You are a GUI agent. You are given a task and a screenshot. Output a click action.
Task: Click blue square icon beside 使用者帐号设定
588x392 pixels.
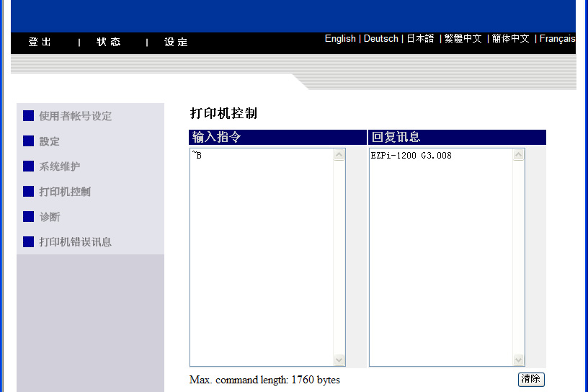[x=28, y=116]
